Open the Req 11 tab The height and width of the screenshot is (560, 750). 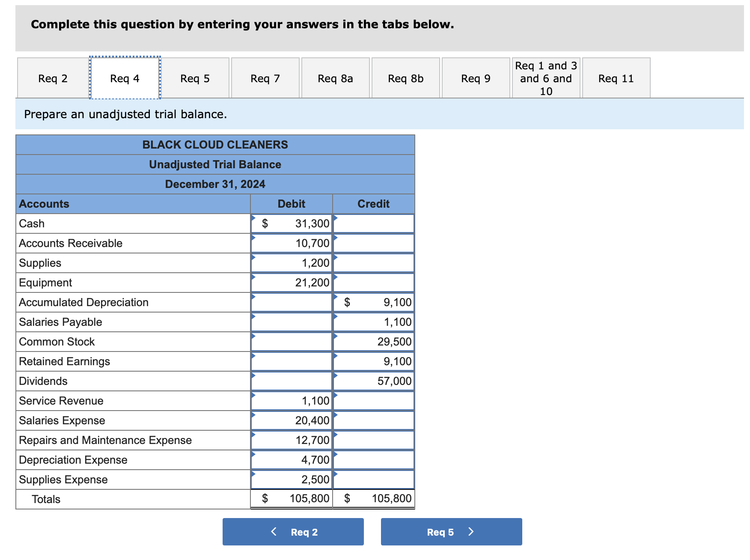coord(616,78)
